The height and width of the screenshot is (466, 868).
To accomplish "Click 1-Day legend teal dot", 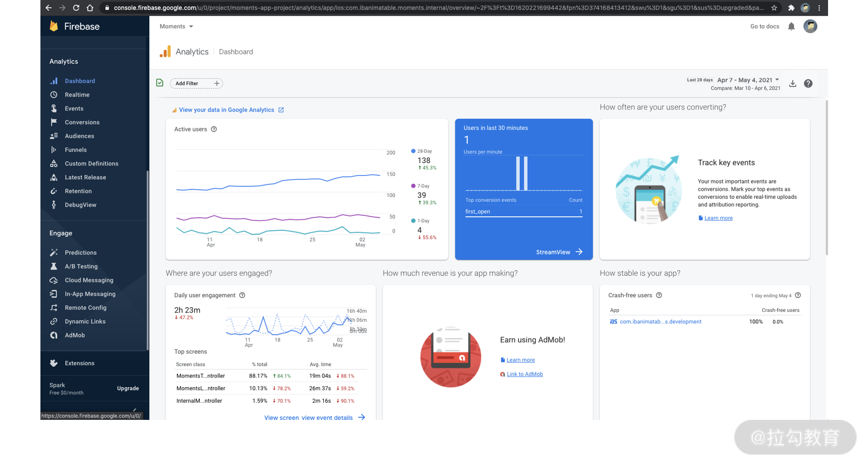I will click(x=413, y=221).
